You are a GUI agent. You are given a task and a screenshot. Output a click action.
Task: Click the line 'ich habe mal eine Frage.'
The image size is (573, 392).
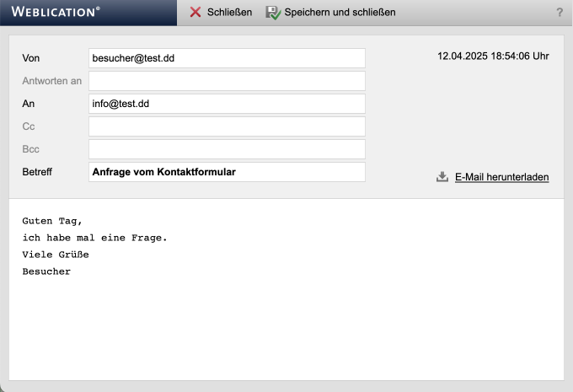(x=94, y=238)
